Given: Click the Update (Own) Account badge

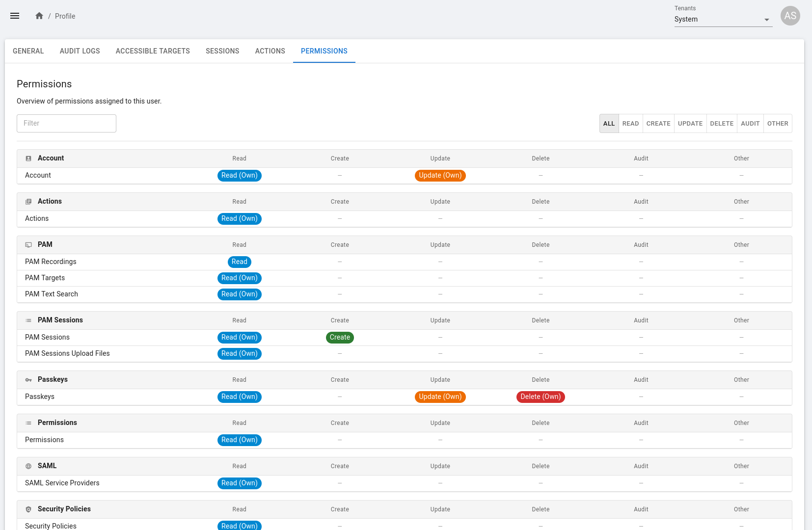Looking at the screenshot, I should point(440,175).
